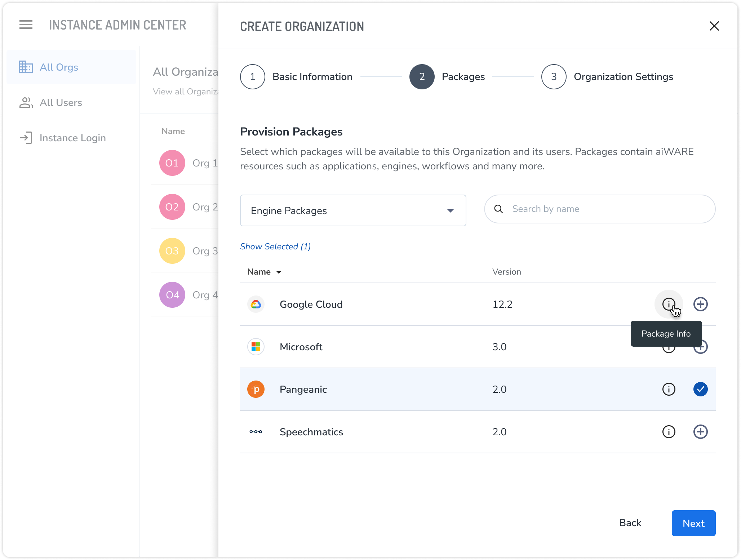Screen dimensions: 741x560
Task: Sort by Name column arrow
Action: coord(279,272)
